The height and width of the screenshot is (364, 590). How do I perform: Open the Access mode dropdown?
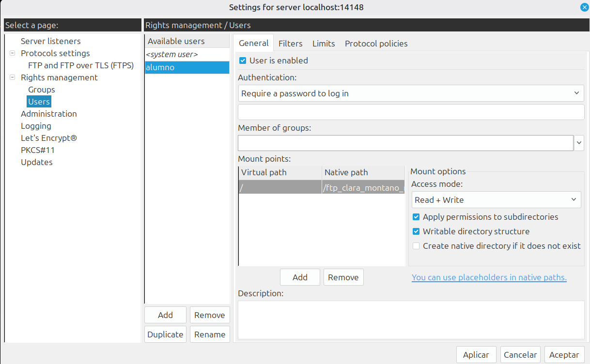pyautogui.click(x=496, y=200)
